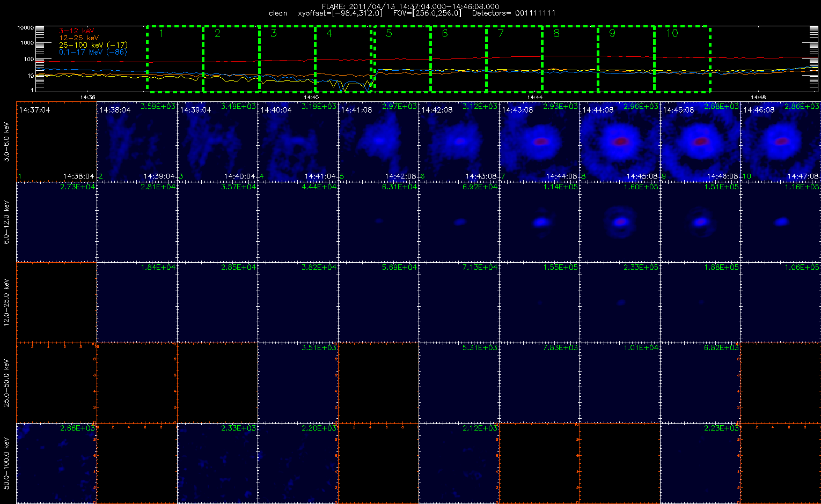
Task: Click the end time label 14:47:08
Action: [803, 176]
